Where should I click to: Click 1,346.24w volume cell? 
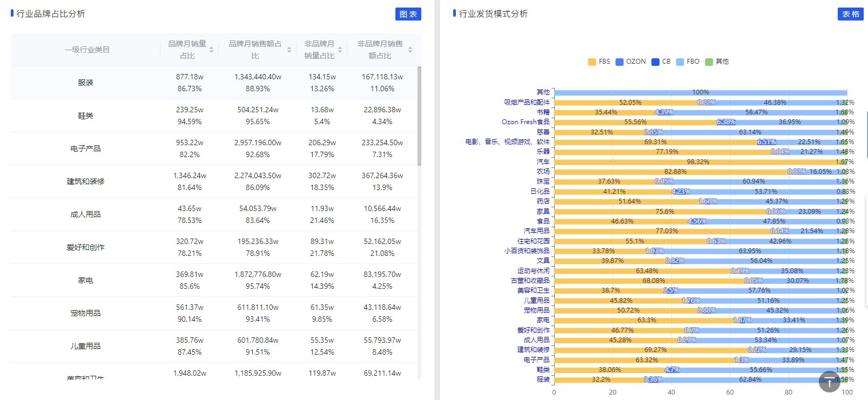[x=190, y=175]
